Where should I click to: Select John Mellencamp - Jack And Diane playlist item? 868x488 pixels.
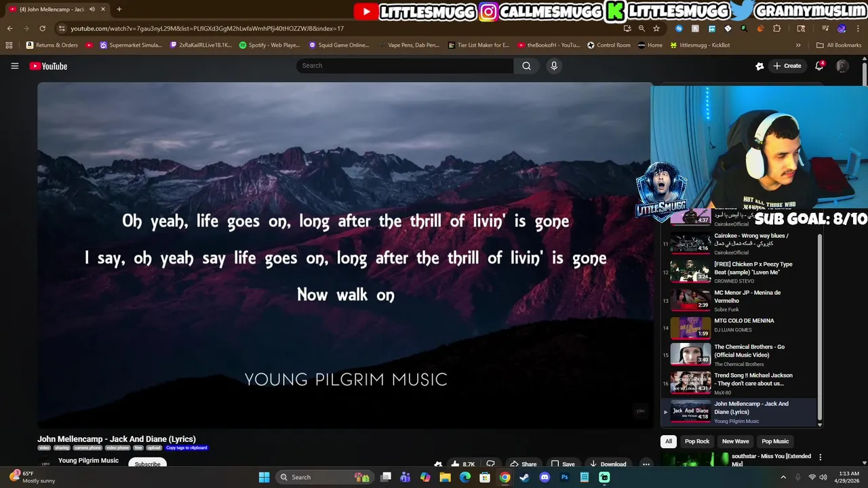point(739,411)
